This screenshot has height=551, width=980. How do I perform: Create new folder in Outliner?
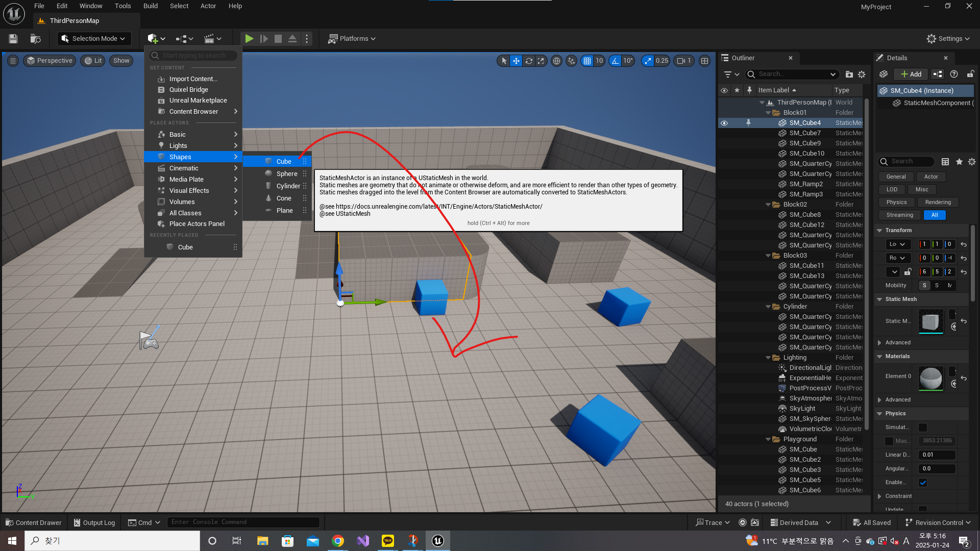(849, 74)
